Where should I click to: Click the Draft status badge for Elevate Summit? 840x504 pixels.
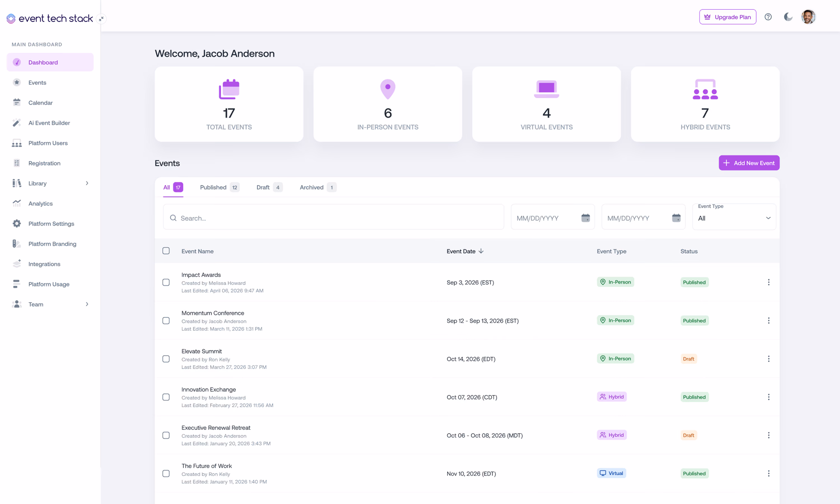pos(689,359)
